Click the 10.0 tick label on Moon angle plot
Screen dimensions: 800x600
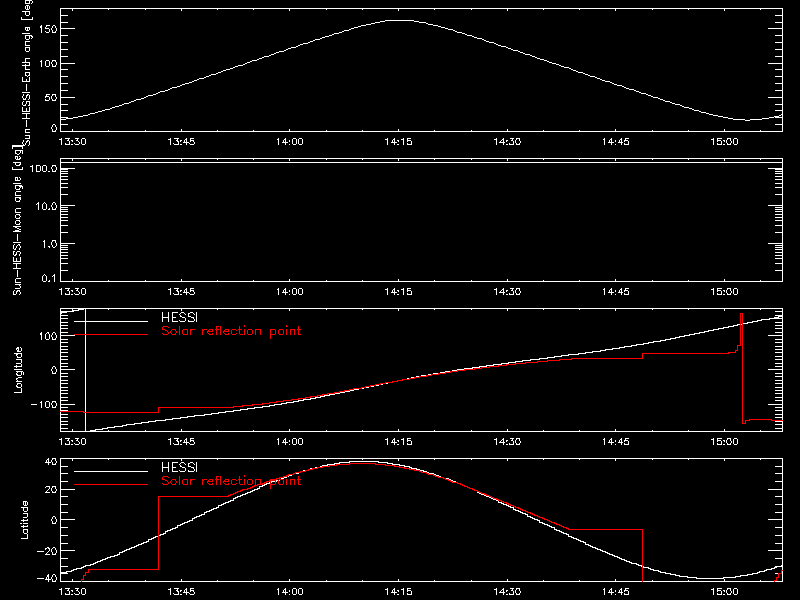pyautogui.click(x=46, y=206)
